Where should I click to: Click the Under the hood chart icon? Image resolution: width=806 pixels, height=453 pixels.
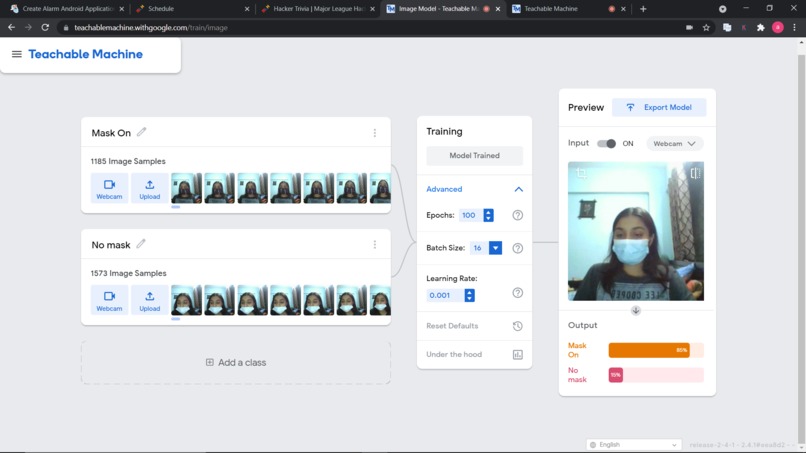[518, 355]
